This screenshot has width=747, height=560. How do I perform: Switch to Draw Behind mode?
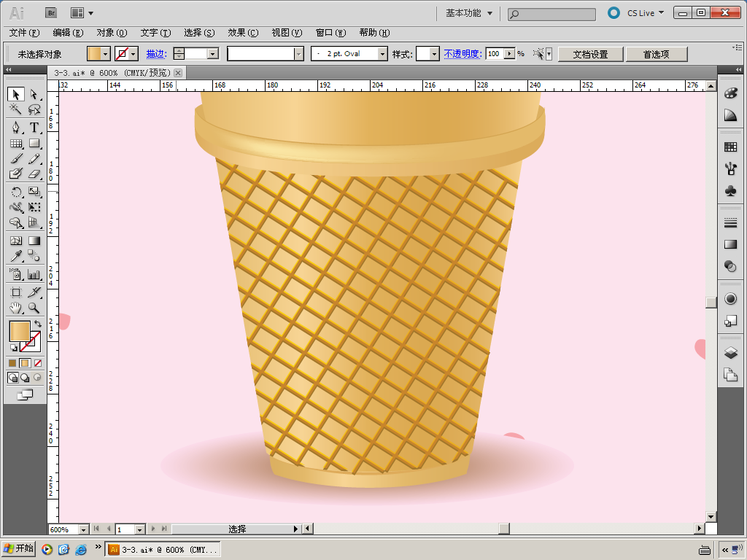coord(25,378)
